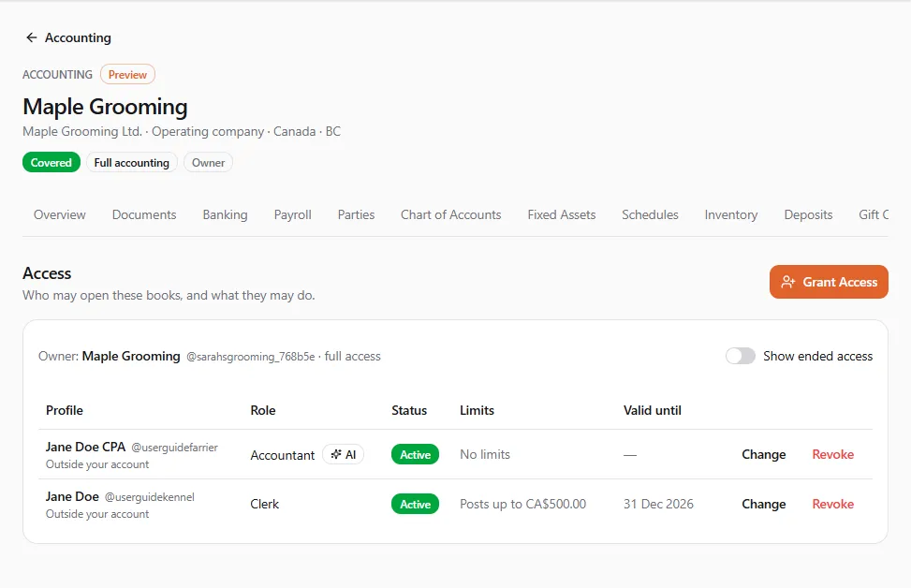Click Active status for Accountant row
Viewport: 911px width, 588px height.
[416, 454]
